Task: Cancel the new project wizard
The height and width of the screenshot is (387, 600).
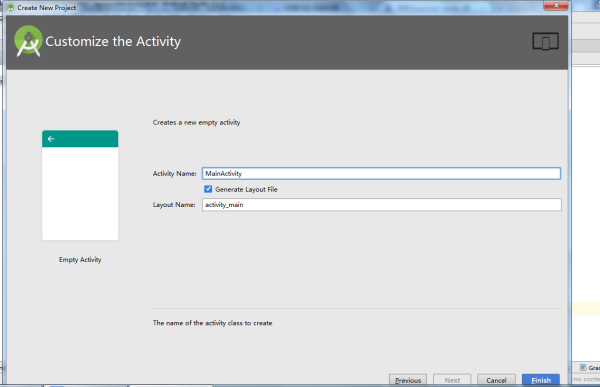Action: (x=496, y=380)
